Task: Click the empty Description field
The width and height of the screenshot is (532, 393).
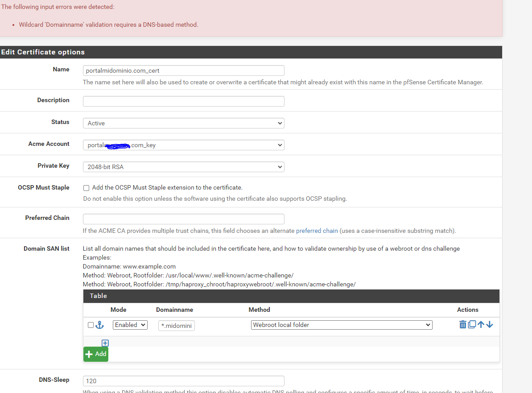Action: pyautogui.click(x=184, y=101)
